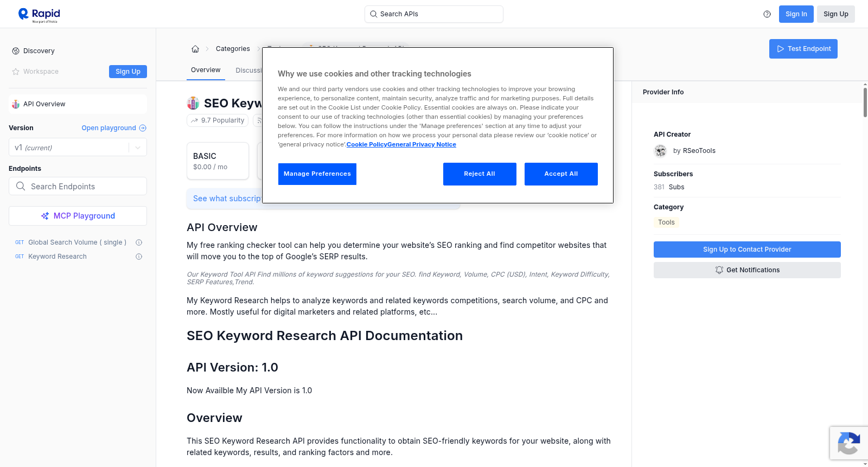This screenshot has width=868, height=467.
Task: Select the BASIC $0.00 plan card
Action: click(x=218, y=161)
